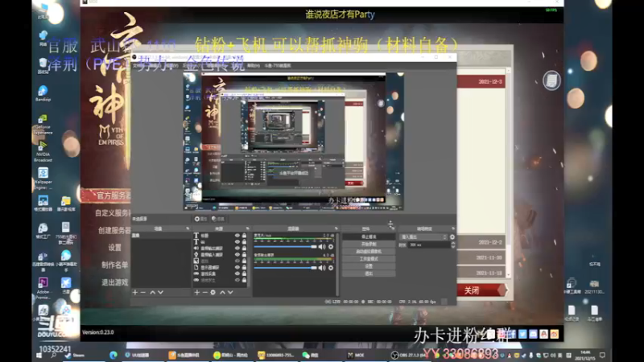Adjust the second mixer volume slider

pyautogui.click(x=285, y=268)
